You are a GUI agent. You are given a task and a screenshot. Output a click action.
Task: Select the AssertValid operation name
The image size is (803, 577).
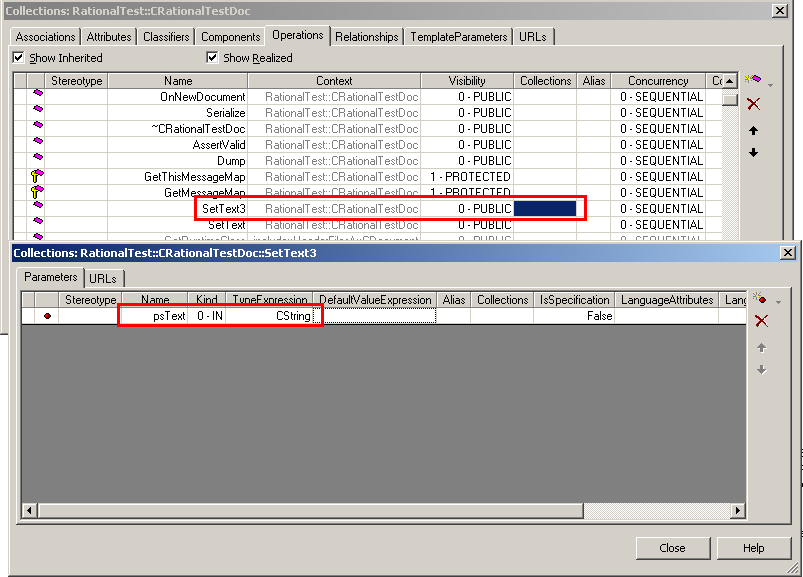(219, 145)
